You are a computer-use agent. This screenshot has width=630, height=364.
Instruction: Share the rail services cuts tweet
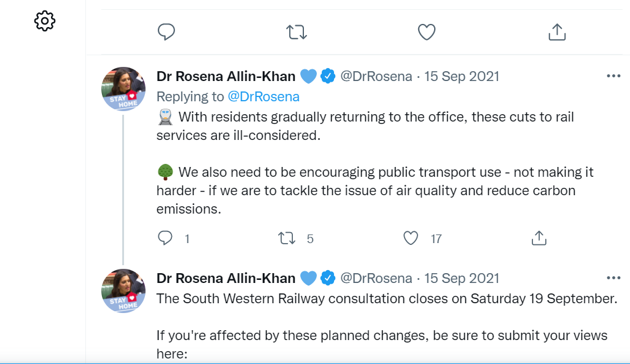[x=539, y=238]
